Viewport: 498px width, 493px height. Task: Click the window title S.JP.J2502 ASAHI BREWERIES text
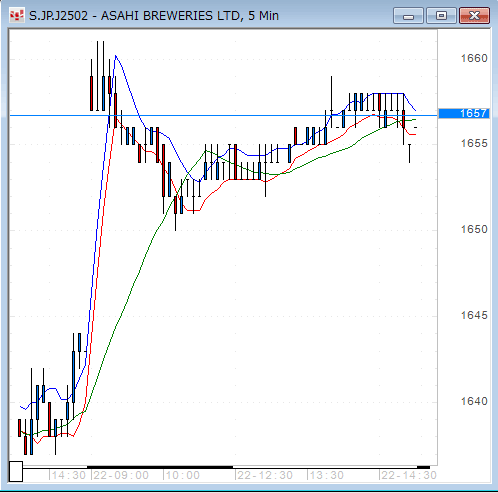(x=154, y=16)
